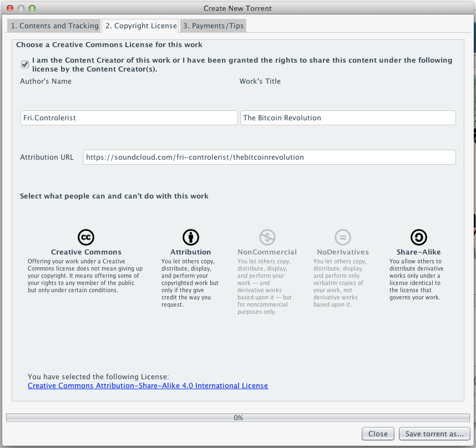
Task: Uncheck the Content Creator rights checkbox
Action: 24,64
